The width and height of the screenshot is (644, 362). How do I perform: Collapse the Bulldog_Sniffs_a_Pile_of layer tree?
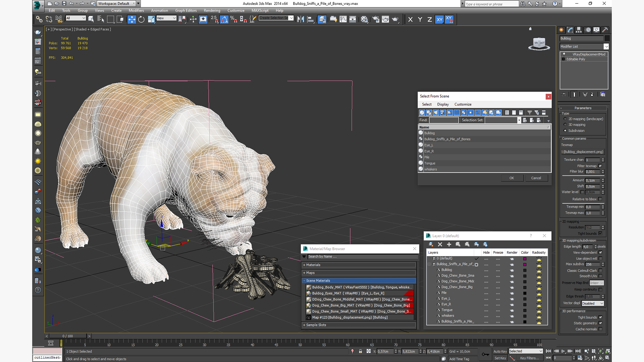coord(429,264)
